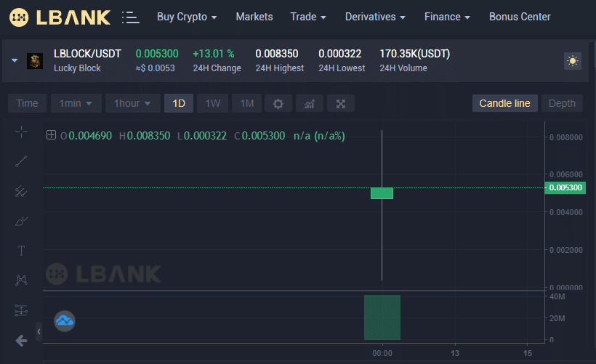Viewport: 596px width, 364px height.
Task: Expand the Derivatives menu
Action: pyautogui.click(x=375, y=17)
